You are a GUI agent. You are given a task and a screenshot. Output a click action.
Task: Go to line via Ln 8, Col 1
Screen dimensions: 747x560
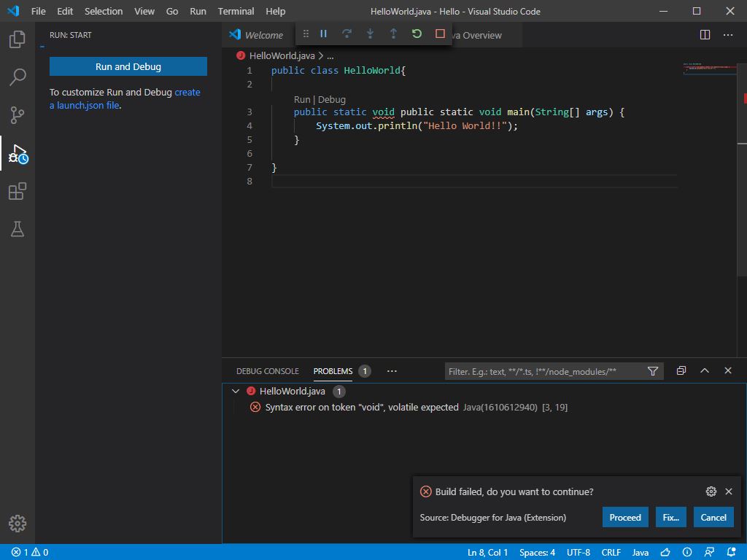[487, 553]
